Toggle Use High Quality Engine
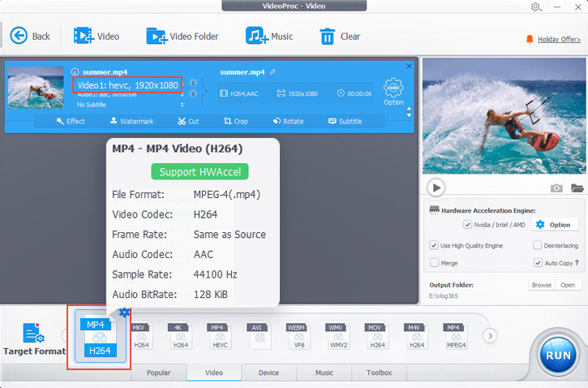 434,245
